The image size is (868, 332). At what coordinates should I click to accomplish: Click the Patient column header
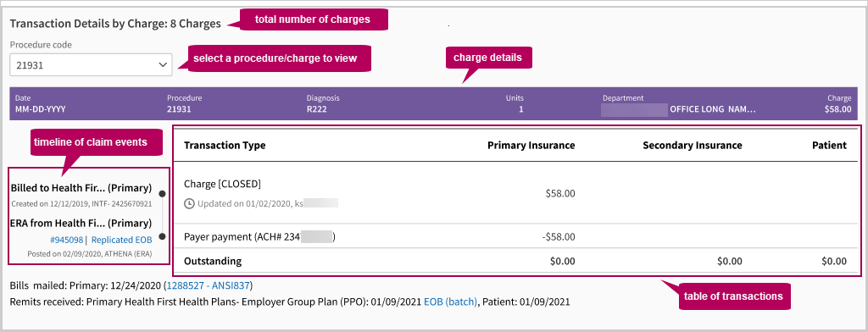pos(829,146)
